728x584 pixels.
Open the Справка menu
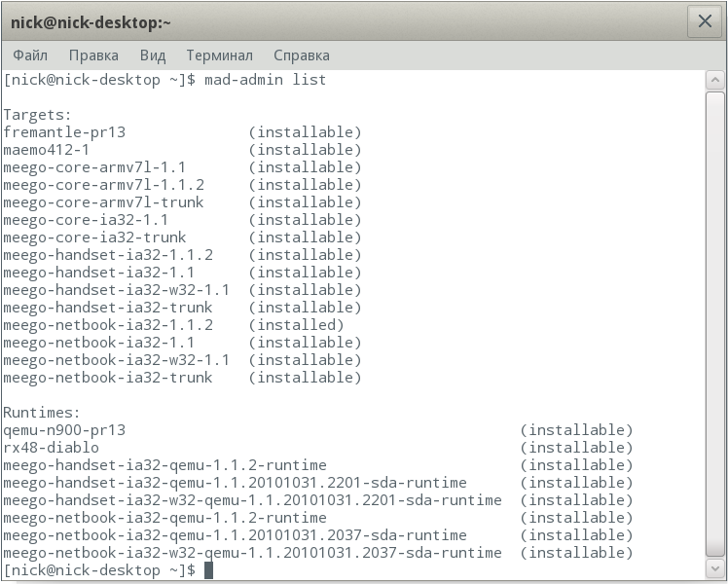pos(302,55)
